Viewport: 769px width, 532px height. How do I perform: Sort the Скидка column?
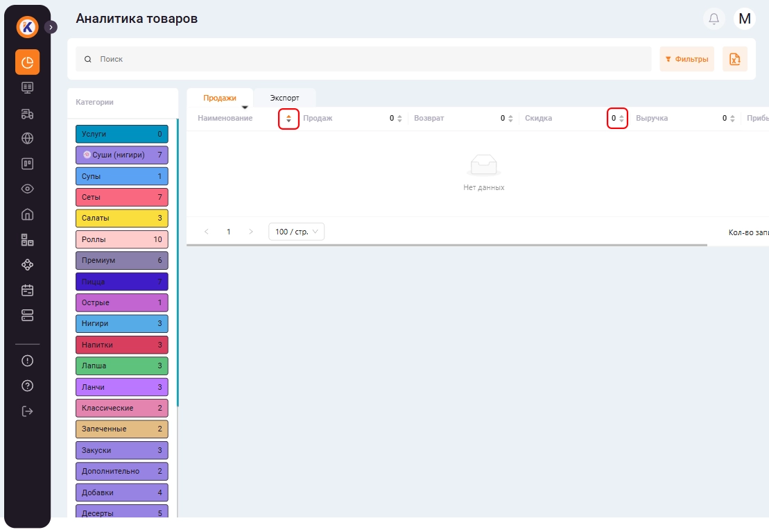[621, 119]
